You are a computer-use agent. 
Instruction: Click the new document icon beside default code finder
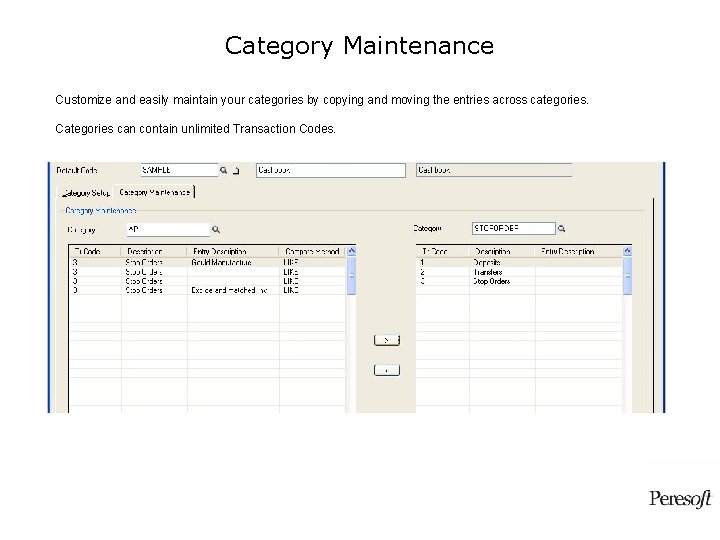(x=236, y=171)
